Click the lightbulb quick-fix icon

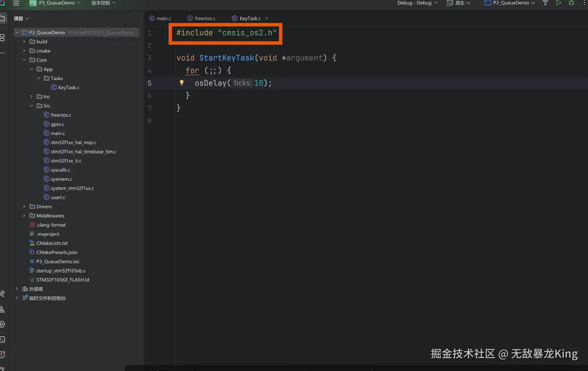[182, 83]
